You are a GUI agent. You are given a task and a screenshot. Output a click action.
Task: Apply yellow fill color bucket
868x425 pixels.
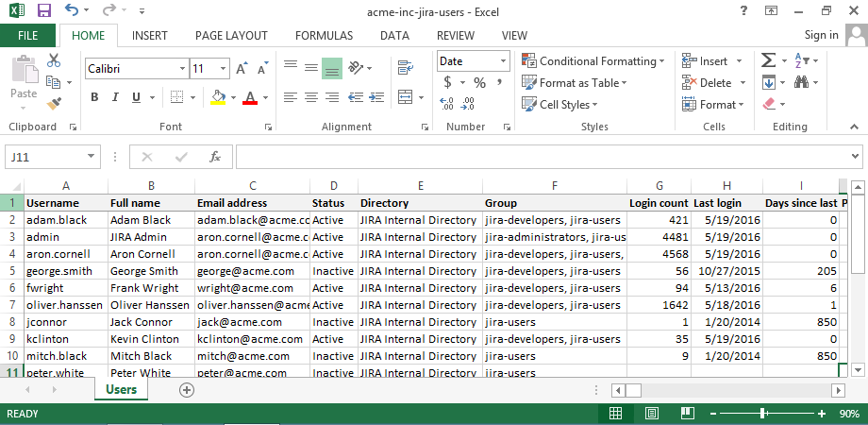(219, 97)
